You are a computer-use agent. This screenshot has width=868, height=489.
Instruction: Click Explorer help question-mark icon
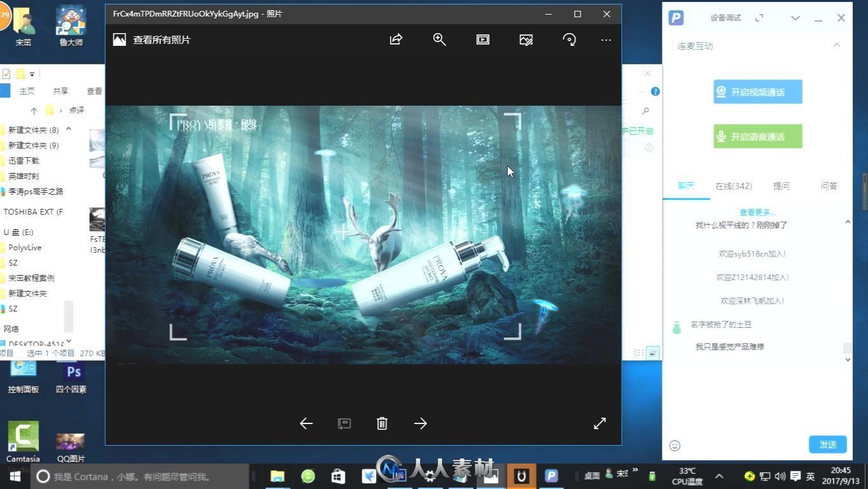pyautogui.click(x=655, y=92)
